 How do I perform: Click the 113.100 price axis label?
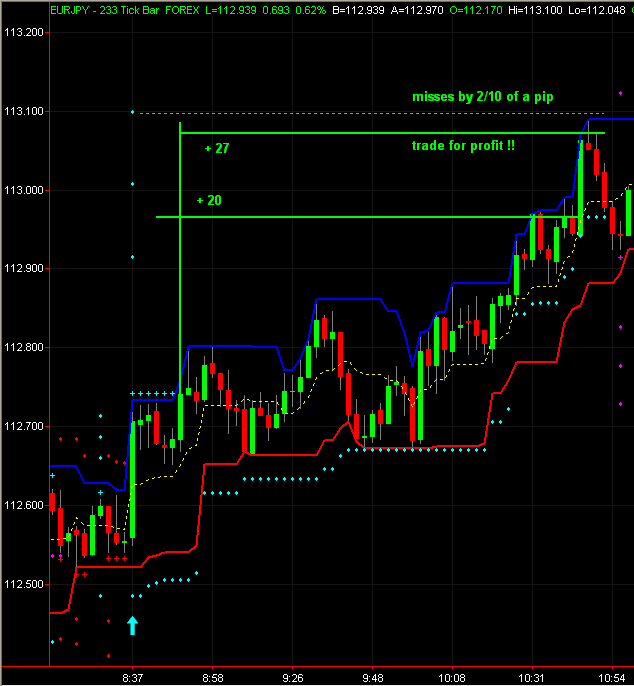coord(24,112)
